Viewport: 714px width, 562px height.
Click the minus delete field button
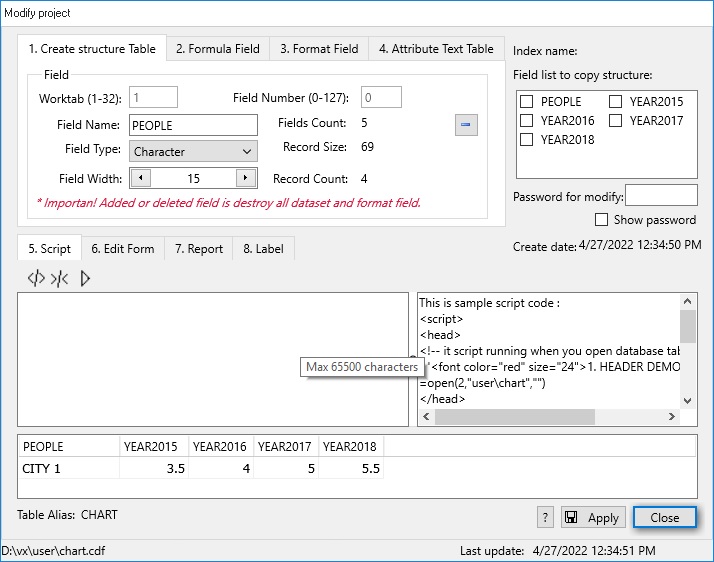(x=466, y=124)
